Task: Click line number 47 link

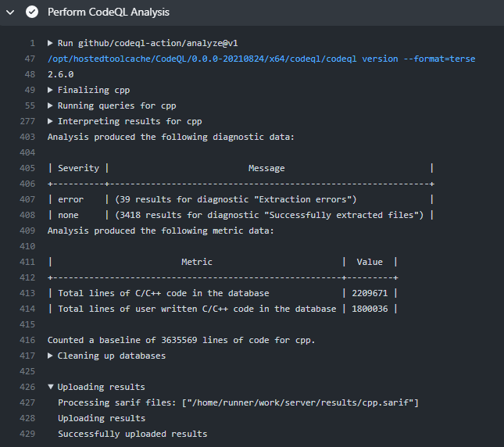Action: (29, 59)
